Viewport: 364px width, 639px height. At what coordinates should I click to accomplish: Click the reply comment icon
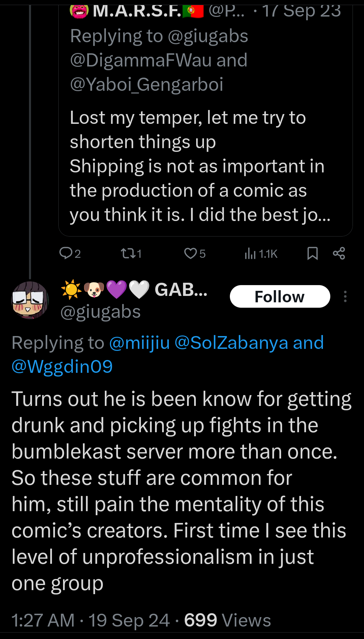[65, 253]
